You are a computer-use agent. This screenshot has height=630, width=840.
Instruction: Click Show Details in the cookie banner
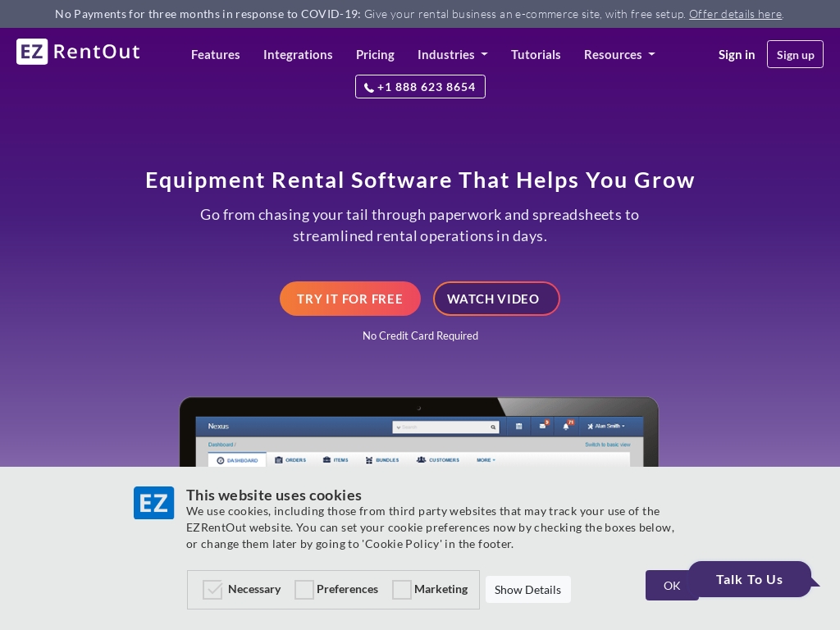click(x=527, y=590)
